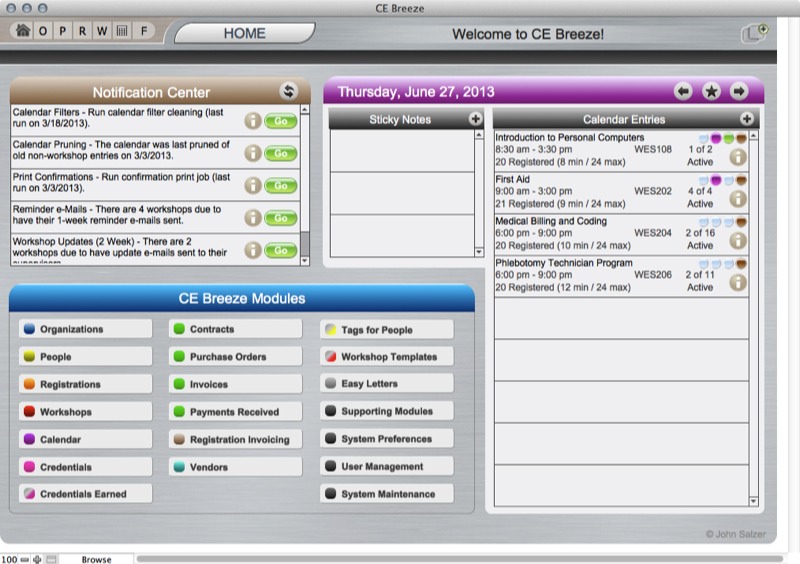The width and height of the screenshot is (800, 564).
Task: Open Supporting Modules
Action: (387, 411)
